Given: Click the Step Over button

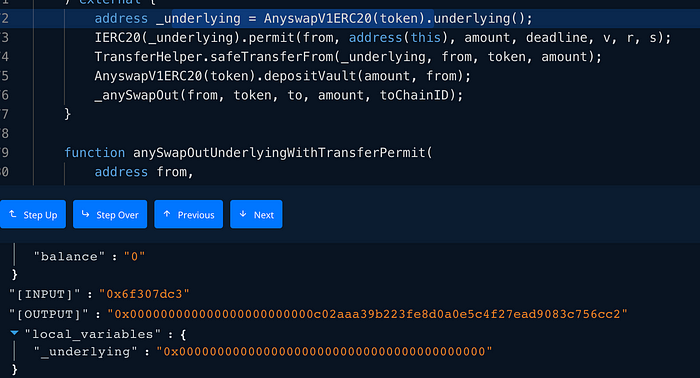Looking at the screenshot, I should coord(110,214).
